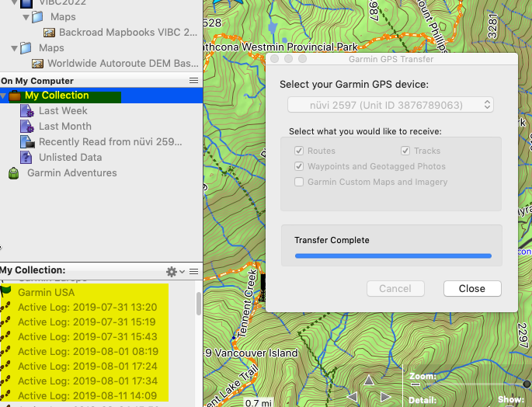Click the gear actions icon in My Collection panel
Screen dimensions: 532x407
pos(172,272)
